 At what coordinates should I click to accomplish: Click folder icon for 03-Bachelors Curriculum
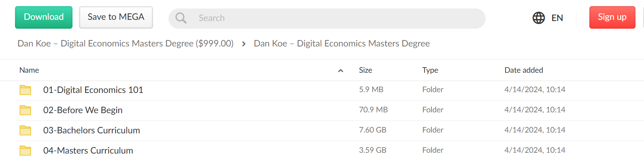26,130
